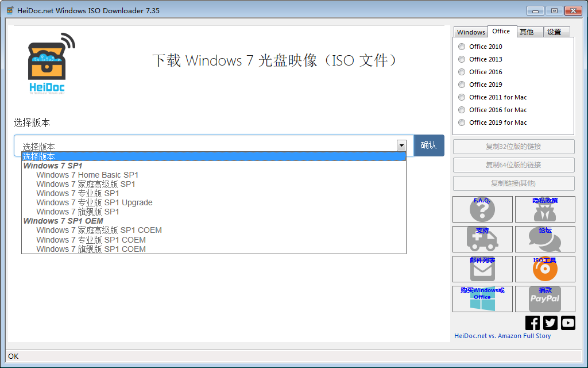Click the buy Windows or Office icon
588x368 pixels.
(x=482, y=299)
